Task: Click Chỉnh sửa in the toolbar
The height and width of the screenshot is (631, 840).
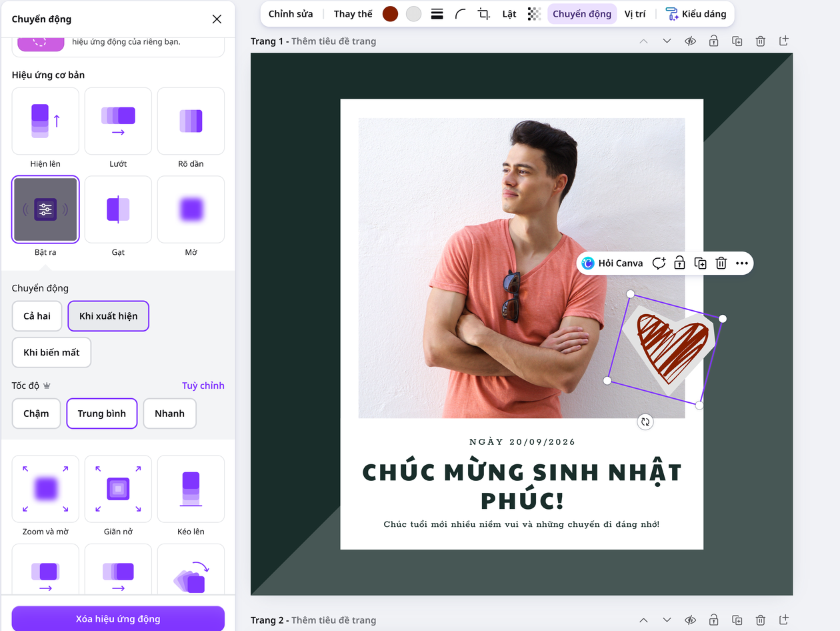Action: click(x=291, y=14)
